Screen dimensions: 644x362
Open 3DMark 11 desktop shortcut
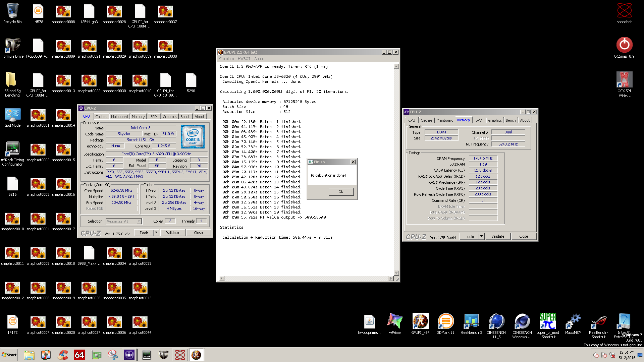(446, 324)
